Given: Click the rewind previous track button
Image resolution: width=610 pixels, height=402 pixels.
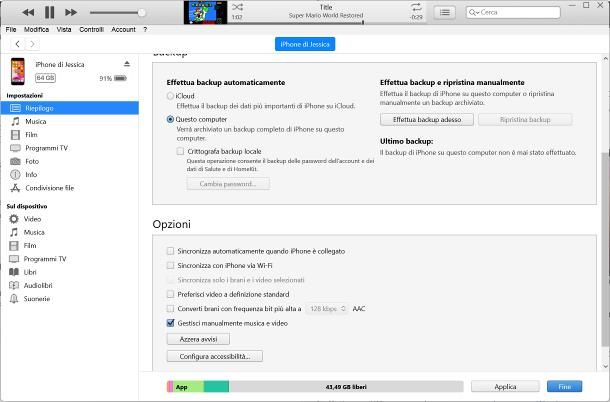Looking at the screenshot, I should click(28, 12).
